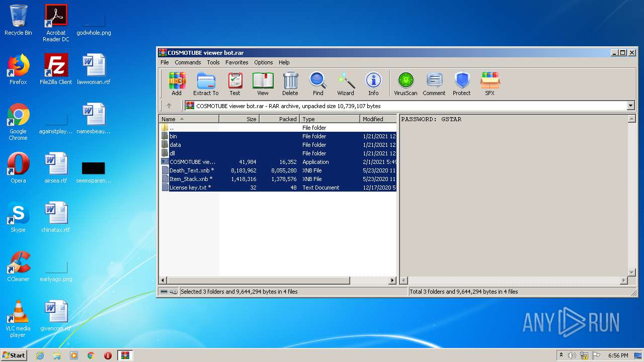Open Skype desktop shortcut
Screen dimensions: 644x362
click(18, 217)
